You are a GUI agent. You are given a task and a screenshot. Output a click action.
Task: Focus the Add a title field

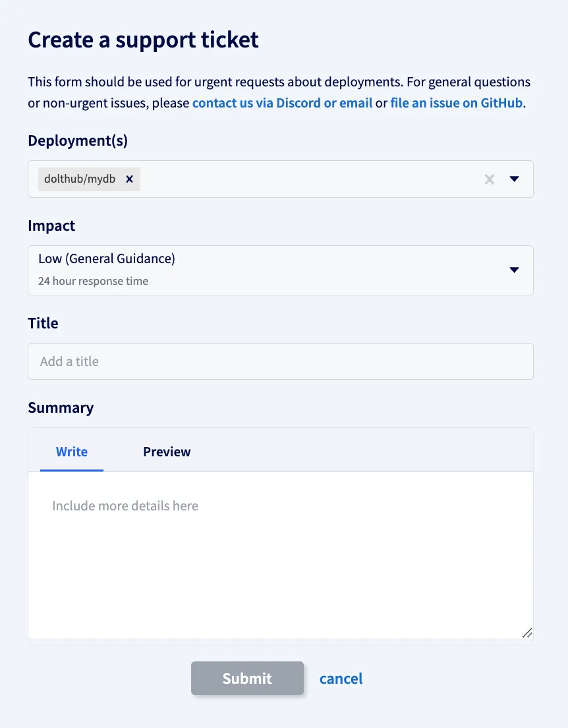[x=280, y=361]
